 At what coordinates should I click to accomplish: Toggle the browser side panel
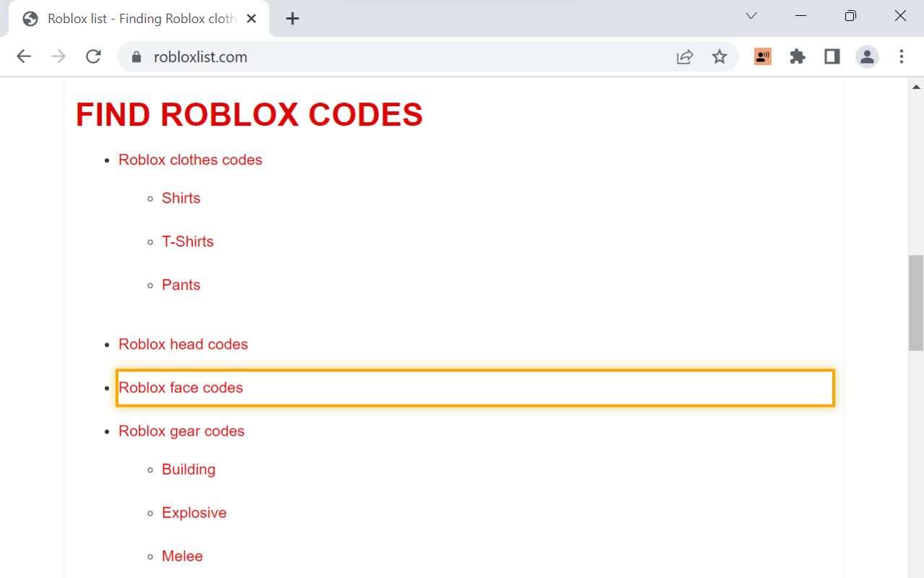832,56
